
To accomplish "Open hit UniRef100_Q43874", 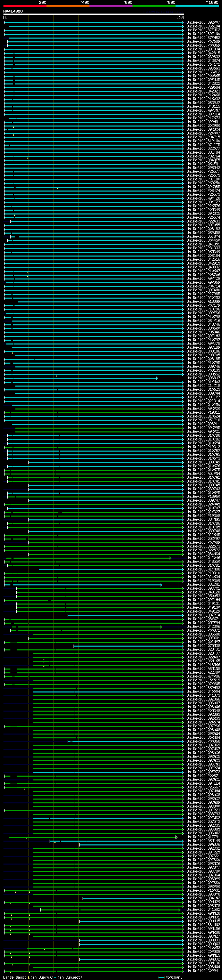I will pyautogui.click(x=203, y=60).
